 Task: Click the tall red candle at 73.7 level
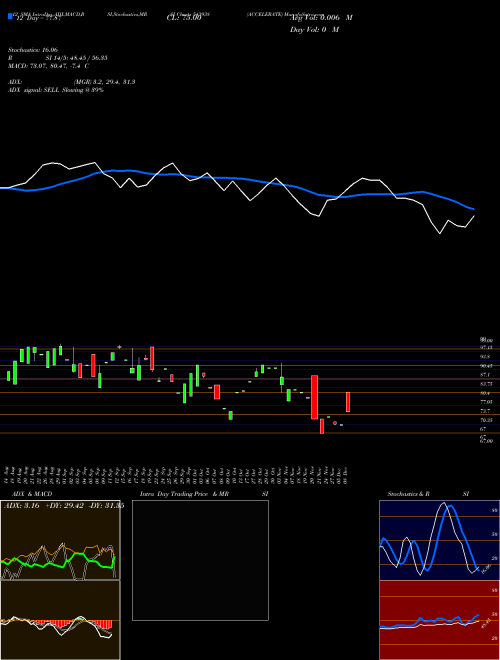click(314, 397)
